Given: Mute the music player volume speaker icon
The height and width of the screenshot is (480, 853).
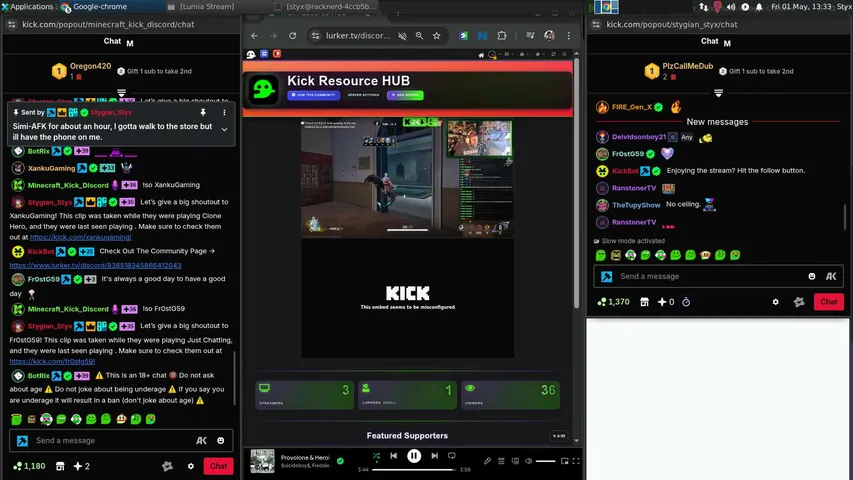Looking at the screenshot, I should 528,461.
